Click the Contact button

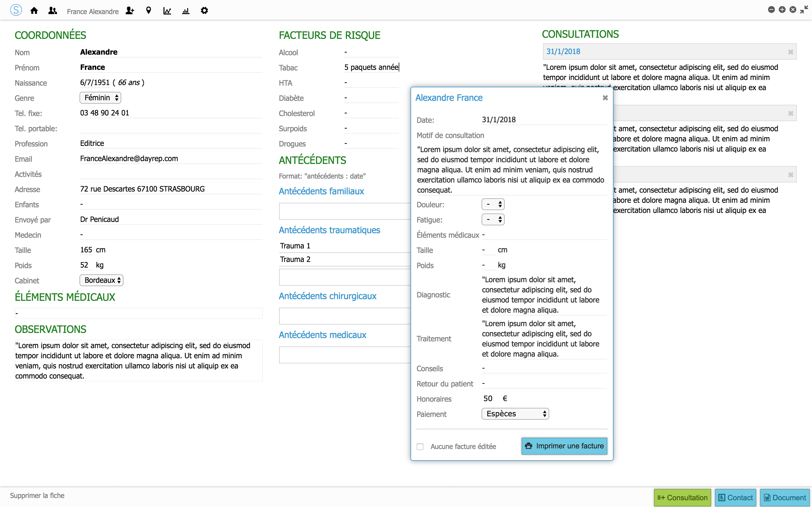[x=735, y=498]
